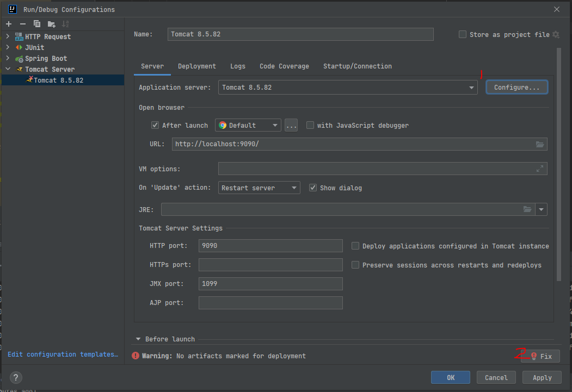Click the Chrome icon in browser dropdown
The height and width of the screenshot is (392, 572).
pyautogui.click(x=223, y=126)
